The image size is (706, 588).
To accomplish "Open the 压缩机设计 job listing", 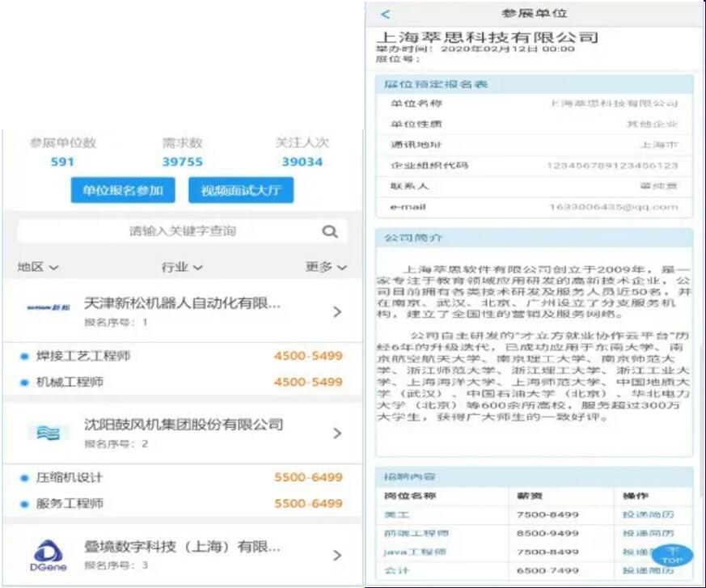I will (x=70, y=477).
